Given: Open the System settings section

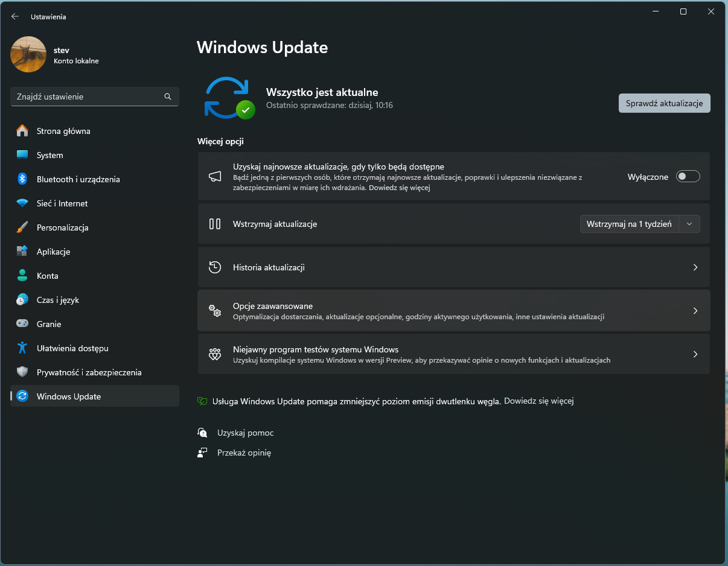Looking at the screenshot, I should click(x=49, y=155).
